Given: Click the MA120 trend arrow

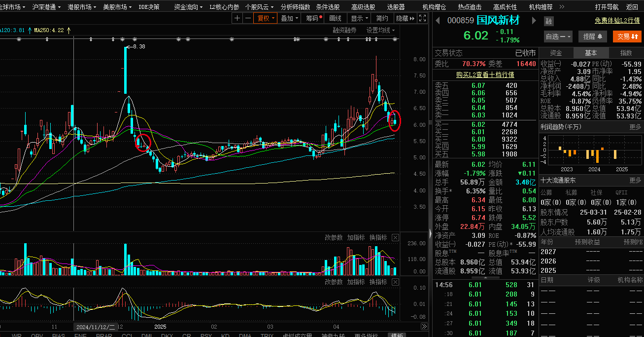Looking at the screenshot, I should pyautogui.click(x=29, y=30).
